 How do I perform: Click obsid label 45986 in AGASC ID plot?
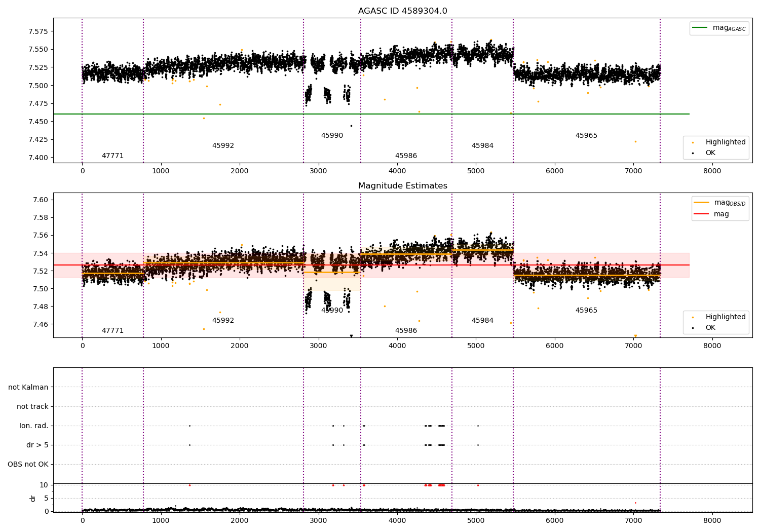[x=406, y=156]
